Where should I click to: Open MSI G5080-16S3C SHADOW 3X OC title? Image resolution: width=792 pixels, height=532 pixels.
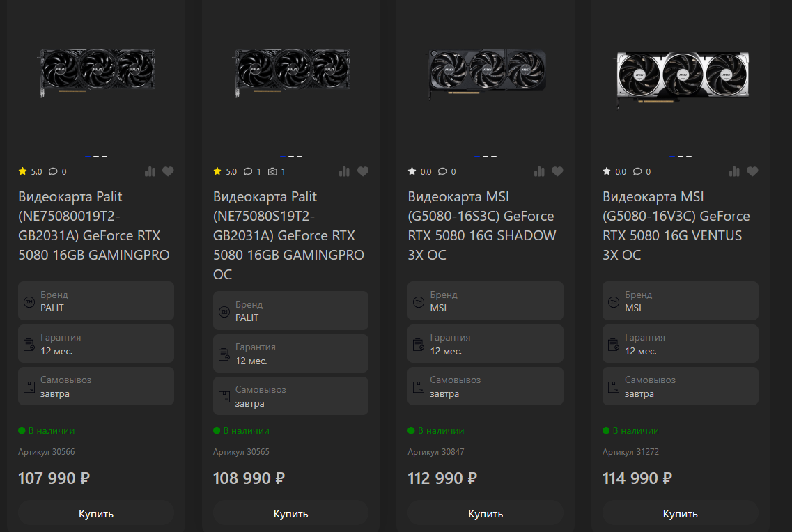[x=482, y=226]
